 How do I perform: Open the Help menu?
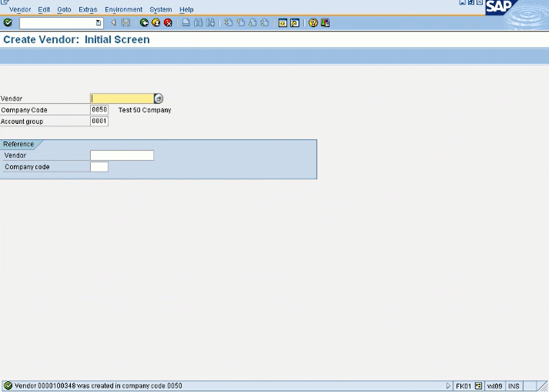click(186, 9)
